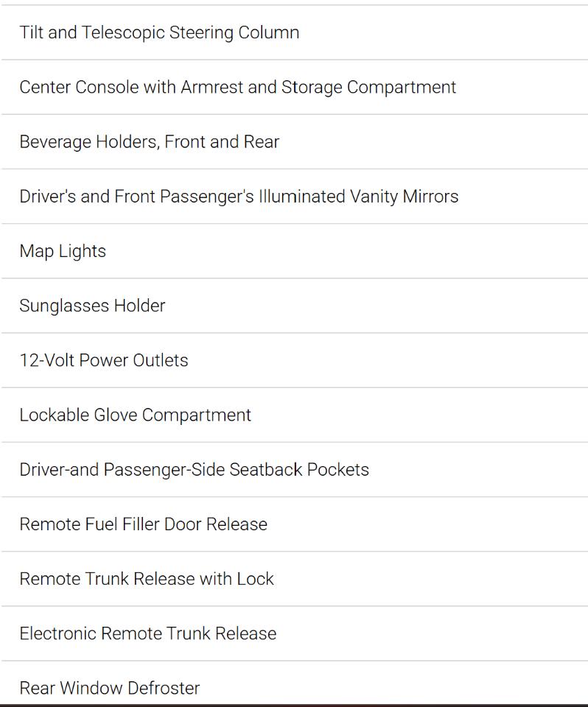Click Center Console with Armrest and Storage Compartment

click(x=294, y=87)
